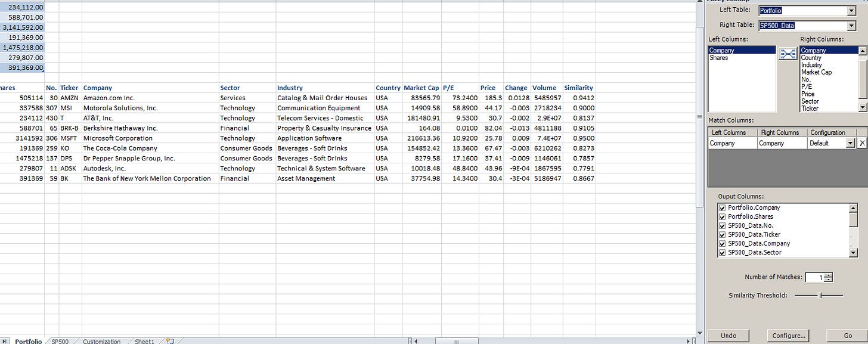This screenshot has width=868, height=344.
Task: Open the Right Table dropdown
Action: [851, 26]
